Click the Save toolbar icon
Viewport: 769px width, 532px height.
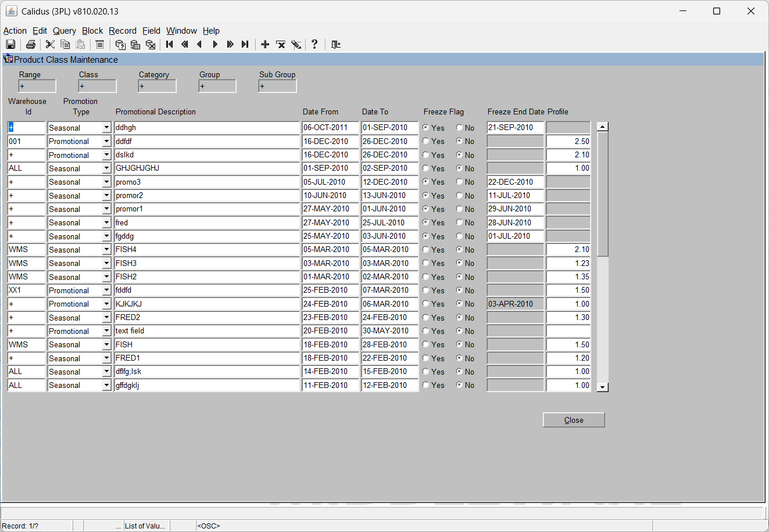tap(10, 44)
